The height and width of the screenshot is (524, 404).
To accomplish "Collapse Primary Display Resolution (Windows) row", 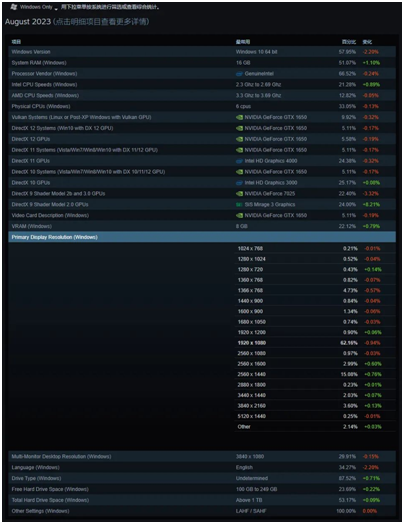I will (x=202, y=237).
